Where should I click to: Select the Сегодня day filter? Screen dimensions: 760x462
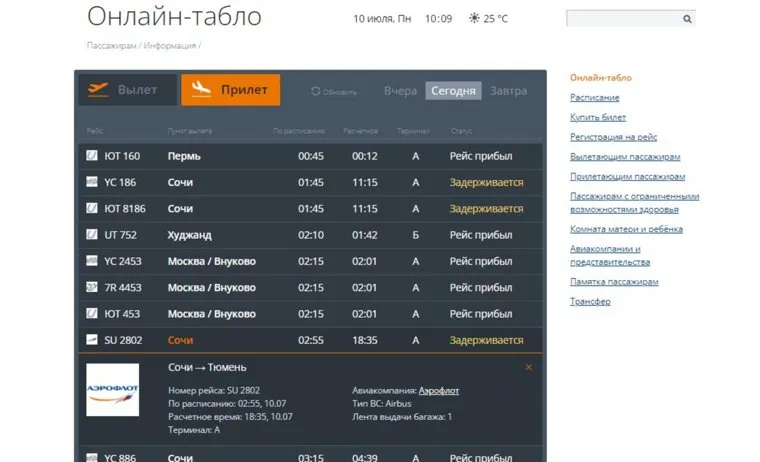[x=453, y=91]
